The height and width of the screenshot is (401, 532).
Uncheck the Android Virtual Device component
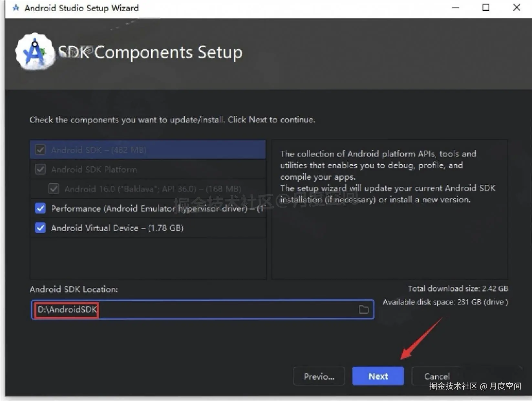pos(40,228)
